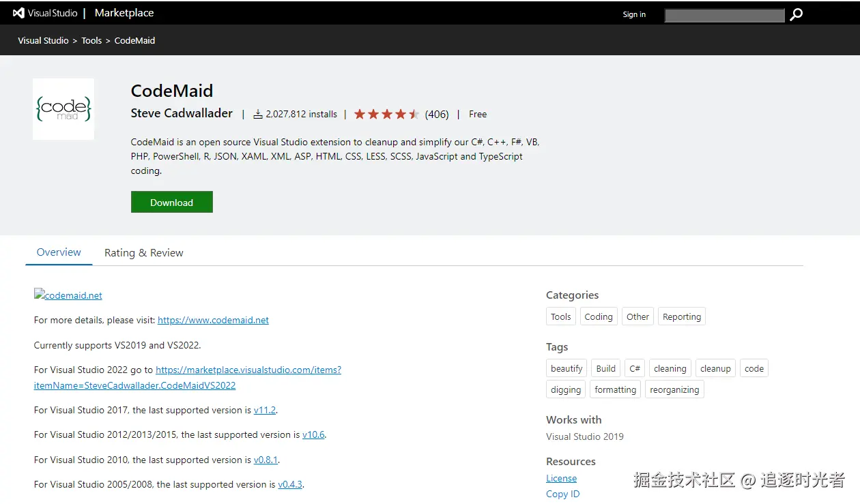Viewport: 860px width, 504px height.
Task: Open the (406) reviews count
Action: click(x=437, y=115)
